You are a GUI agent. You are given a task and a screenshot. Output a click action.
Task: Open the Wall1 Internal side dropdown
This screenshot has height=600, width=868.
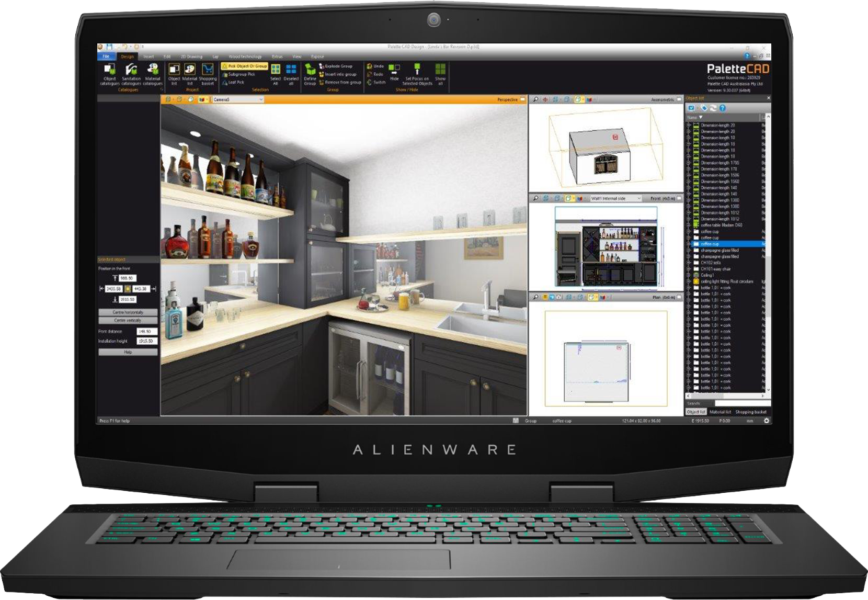(x=615, y=199)
